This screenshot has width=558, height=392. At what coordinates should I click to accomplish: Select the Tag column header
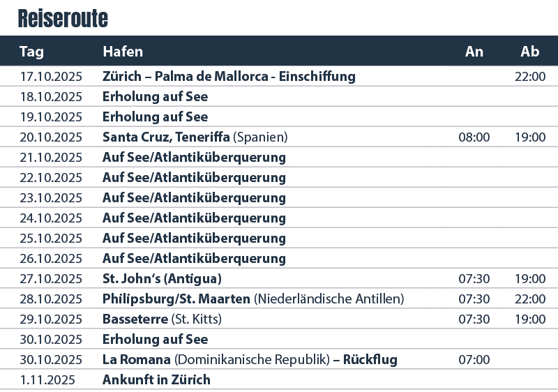31,52
